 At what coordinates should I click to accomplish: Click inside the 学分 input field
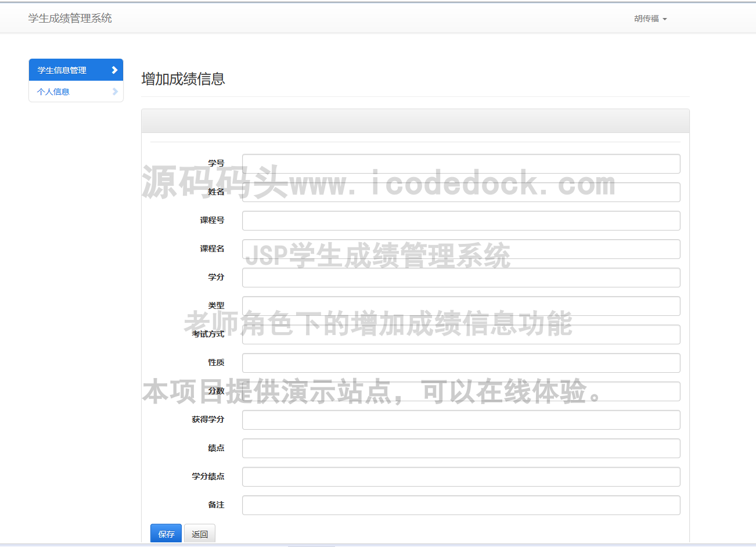(x=461, y=277)
